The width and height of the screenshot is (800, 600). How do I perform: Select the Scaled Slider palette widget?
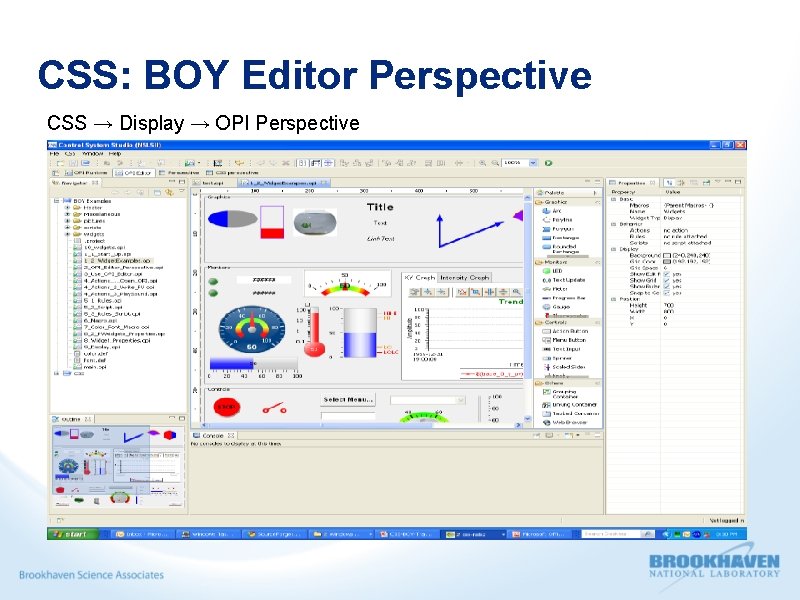pos(563,367)
